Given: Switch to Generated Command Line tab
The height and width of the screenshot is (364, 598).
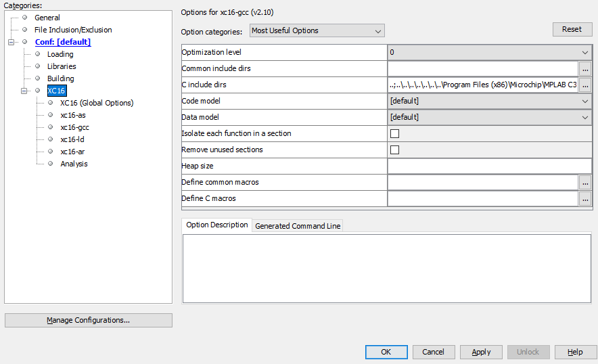Looking at the screenshot, I should pos(298,226).
